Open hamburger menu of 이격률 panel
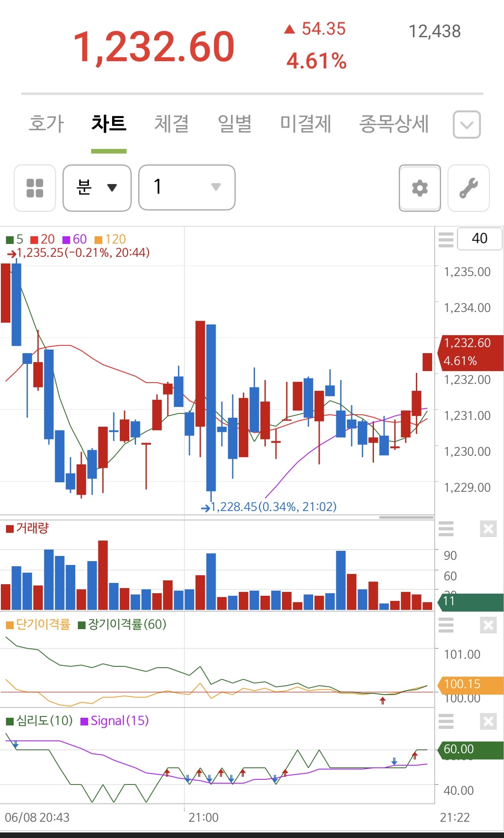Screen dimensions: 504x838 point(446,625)
